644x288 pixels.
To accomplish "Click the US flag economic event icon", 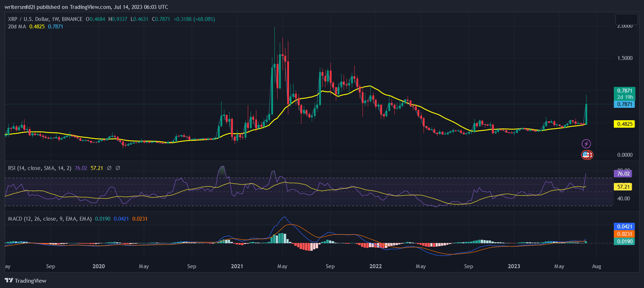I will coord(586,155).
